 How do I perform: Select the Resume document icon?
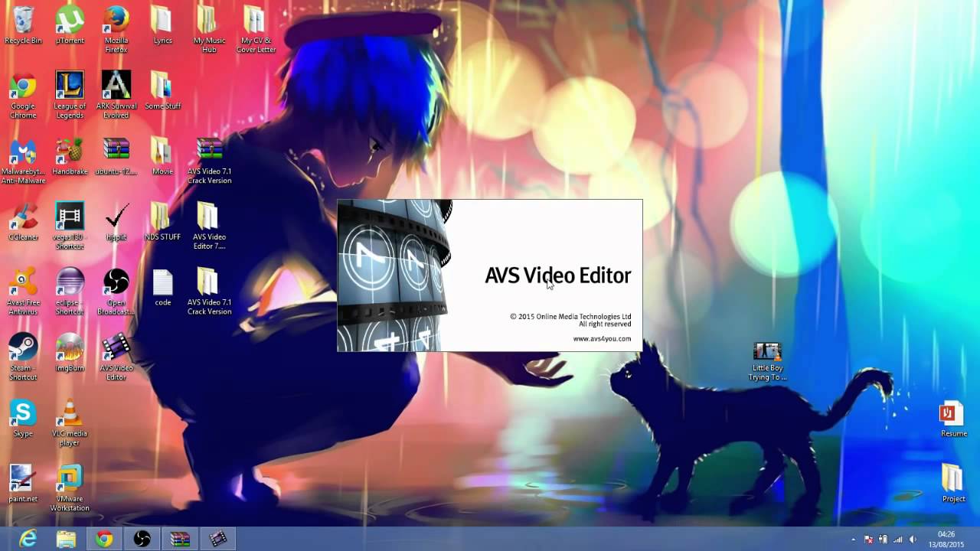pos(953,419)
